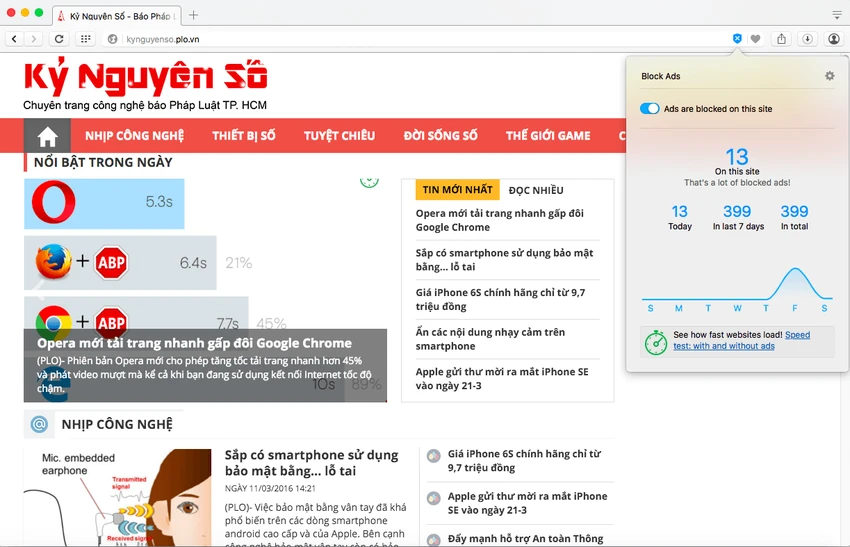This screenshot has width=850, height=547.
Task: Reload the page with refresh icon
Action: click(59, 39)
